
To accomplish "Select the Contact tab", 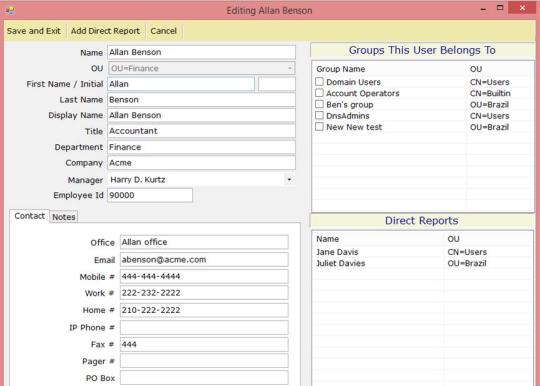I will point(30,216).
